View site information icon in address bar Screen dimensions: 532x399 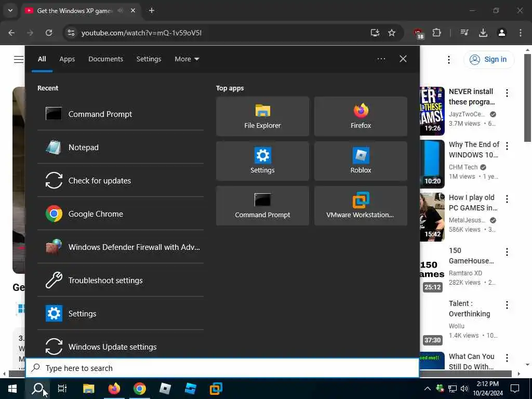point(71,33)
